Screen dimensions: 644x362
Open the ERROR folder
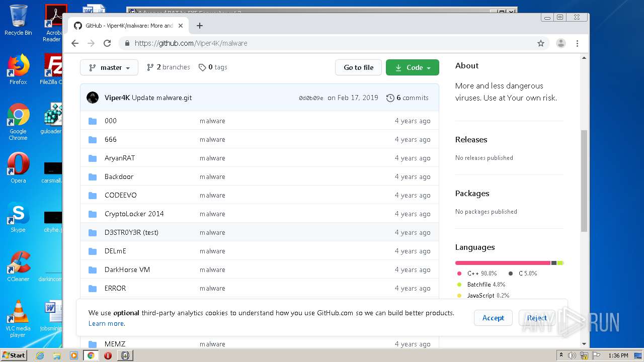(x=115, y=288)
